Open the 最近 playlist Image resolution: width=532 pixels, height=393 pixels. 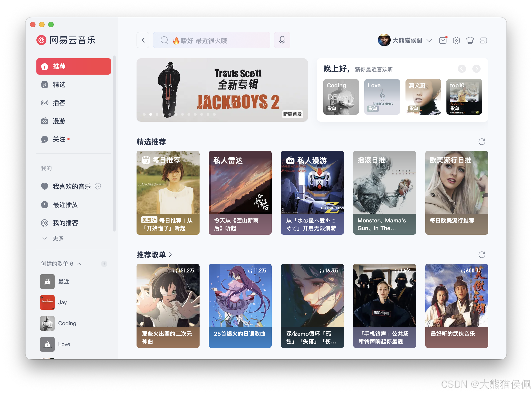[73, 282]
